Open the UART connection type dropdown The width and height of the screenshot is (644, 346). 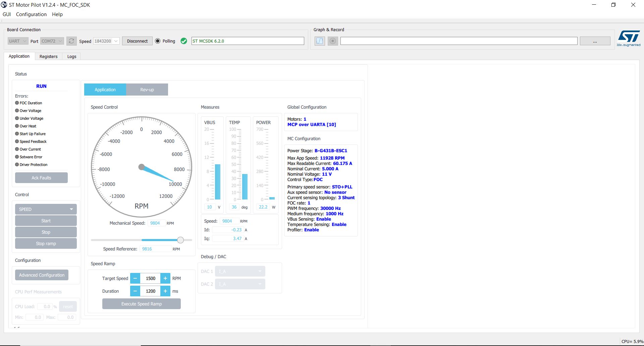coord(18,41)
